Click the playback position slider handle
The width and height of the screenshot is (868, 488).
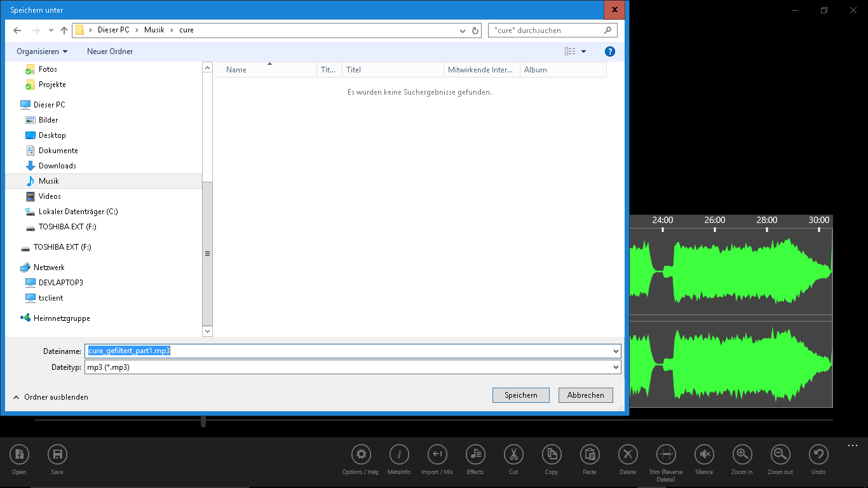(x=203, y=421)
